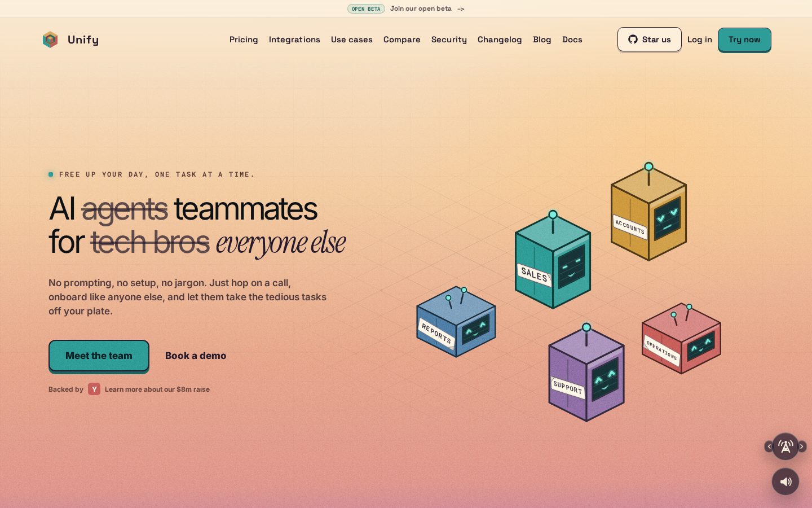The width and height of the screenshot is (812, 508).
Task: Go to Use cases
Action: click(x=352, y=40)
